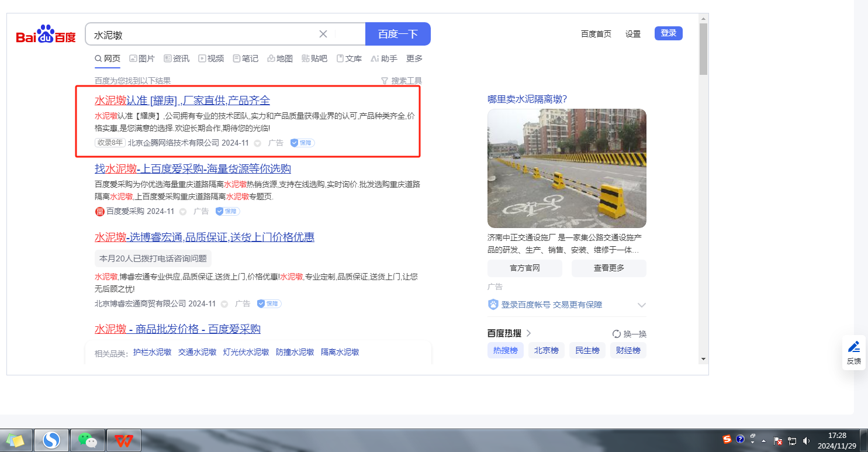
Task: Expand 登录百度帐号 交易更有保障 chevron
Action: tap(641, 305)
